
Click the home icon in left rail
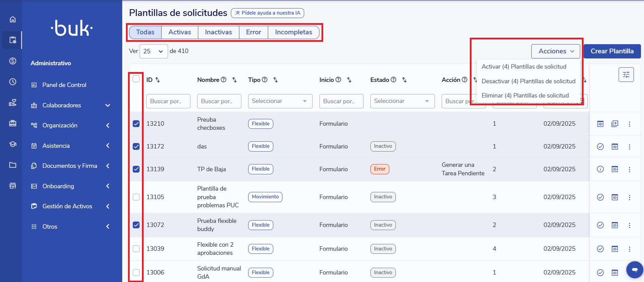pyautogui.click(x=13, y=19)
